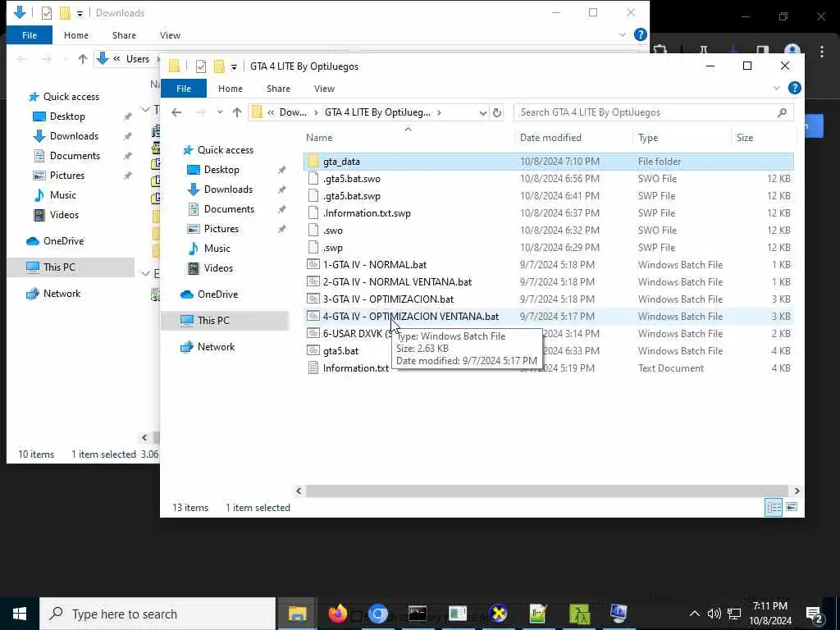Click the Search GTA 4 LITE By OptiJuegos field
Viewport: 840px width, 630px height.
click(x=653, y=112)
